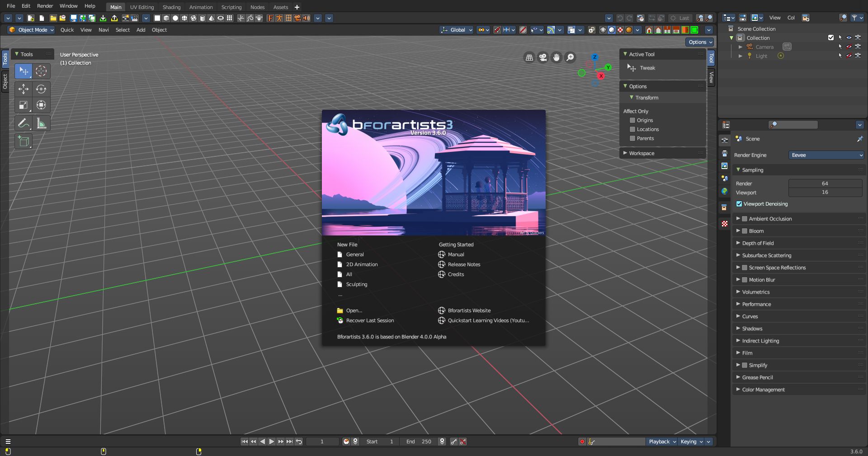Activate the Cursor tool
Screen dimensions: 868x456
(x=41, y=71)
